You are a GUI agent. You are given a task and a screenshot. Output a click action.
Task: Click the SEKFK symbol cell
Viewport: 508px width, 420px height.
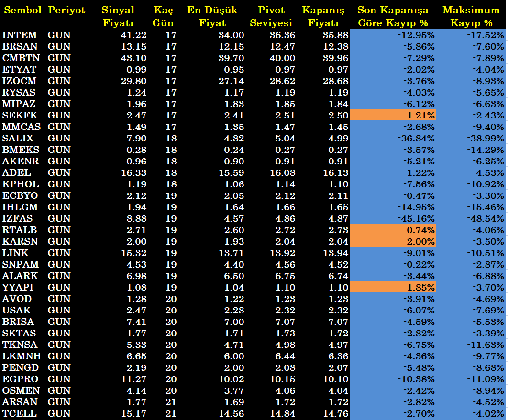pos(20,116)
